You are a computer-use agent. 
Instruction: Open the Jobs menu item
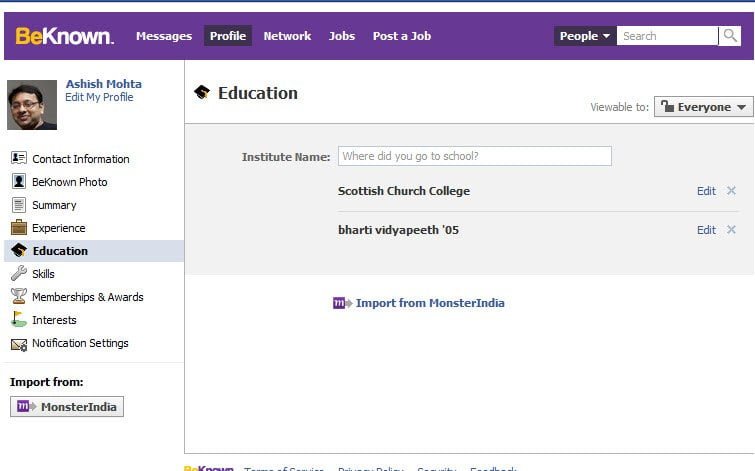[342, 36]
